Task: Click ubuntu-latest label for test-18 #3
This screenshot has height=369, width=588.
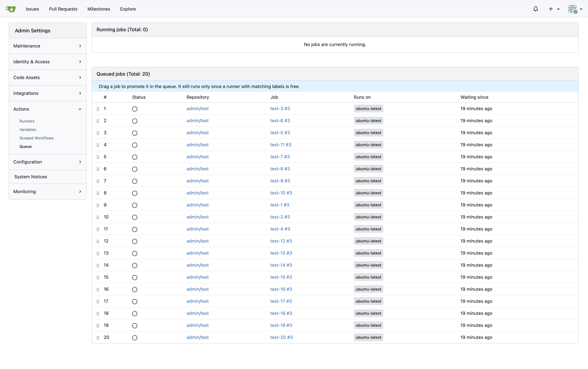Action: tap(368, 313)
